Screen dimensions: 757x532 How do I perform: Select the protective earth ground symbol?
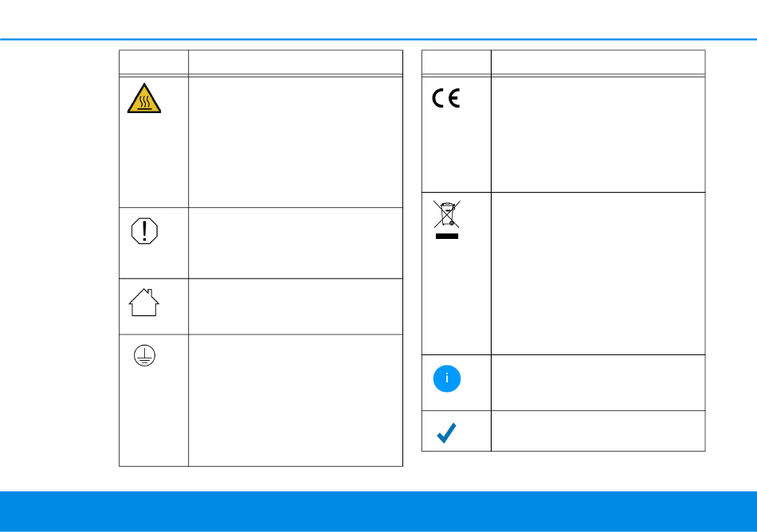144,355
